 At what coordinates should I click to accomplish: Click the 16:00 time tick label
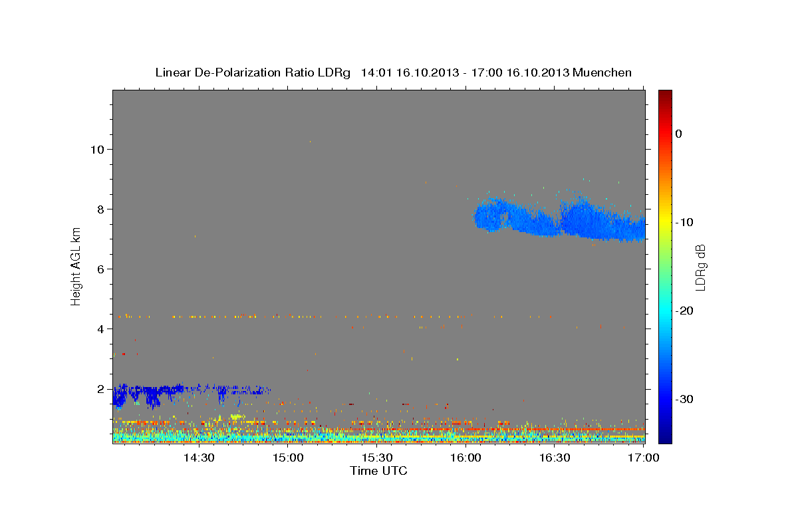[x=466, y=458]
